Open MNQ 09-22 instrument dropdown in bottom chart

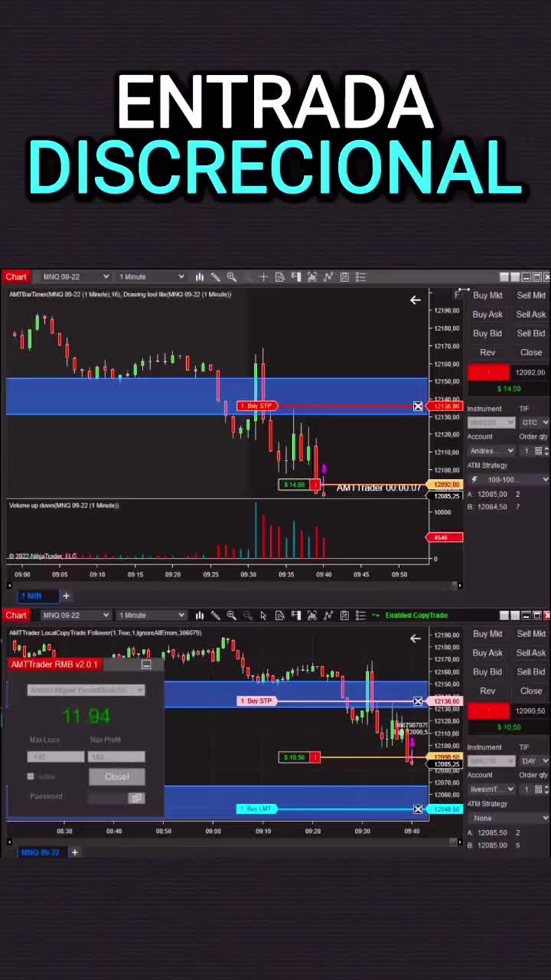pyautogui.click(x=75, y=616)
